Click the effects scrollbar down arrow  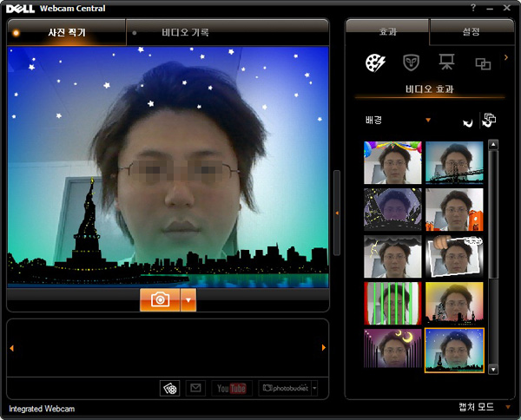[x=493, y=369]
